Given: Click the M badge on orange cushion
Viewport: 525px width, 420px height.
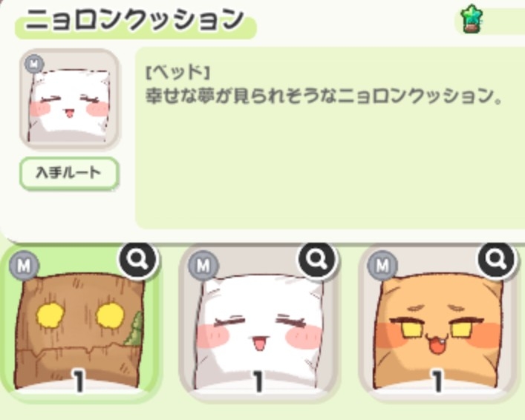Looking at the screenshot, I should (382, 266).
